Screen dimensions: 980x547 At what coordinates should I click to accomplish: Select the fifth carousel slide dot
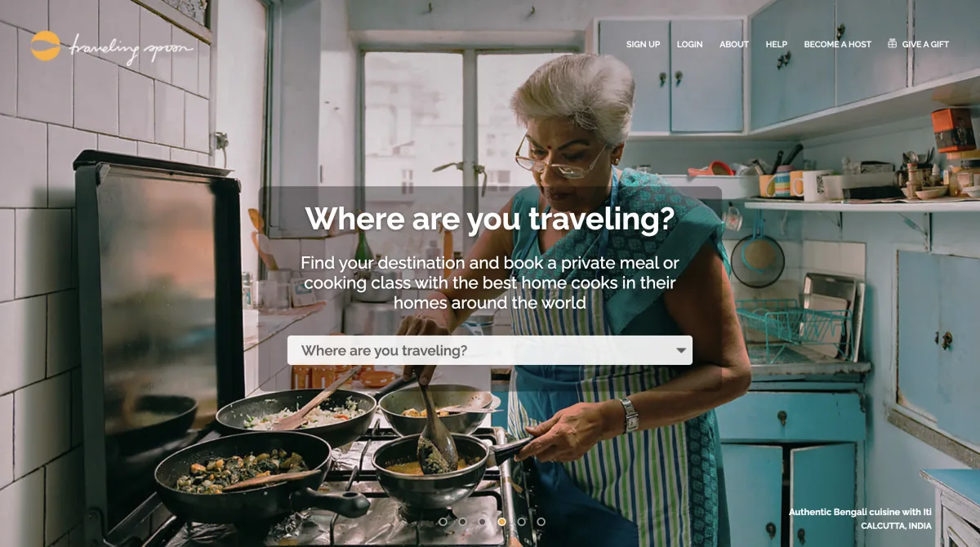521,522
